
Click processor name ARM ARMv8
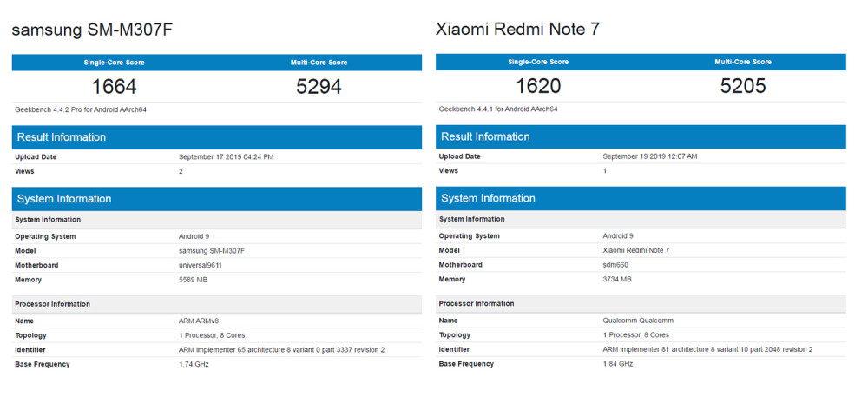tap(200, 321)
